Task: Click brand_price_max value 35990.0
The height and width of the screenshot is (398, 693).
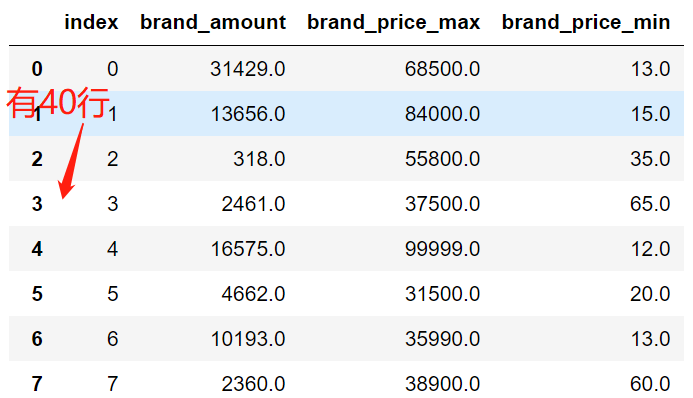Action: (442, 339)
